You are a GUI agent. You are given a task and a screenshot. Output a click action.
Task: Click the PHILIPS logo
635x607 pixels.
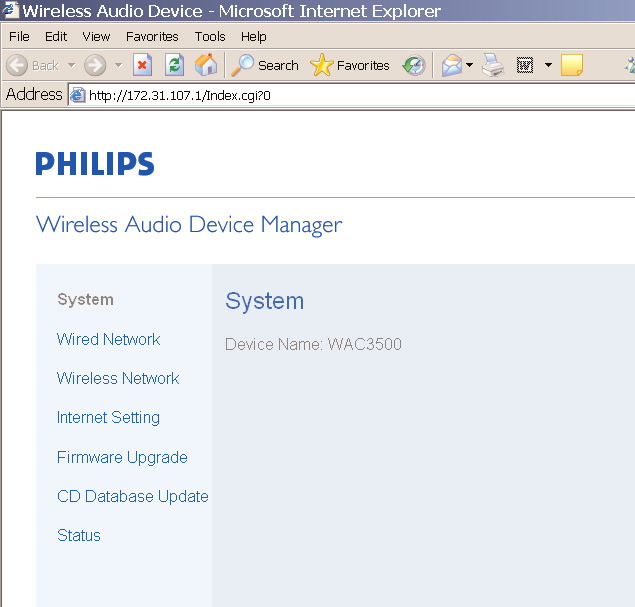tap(95, 164)
